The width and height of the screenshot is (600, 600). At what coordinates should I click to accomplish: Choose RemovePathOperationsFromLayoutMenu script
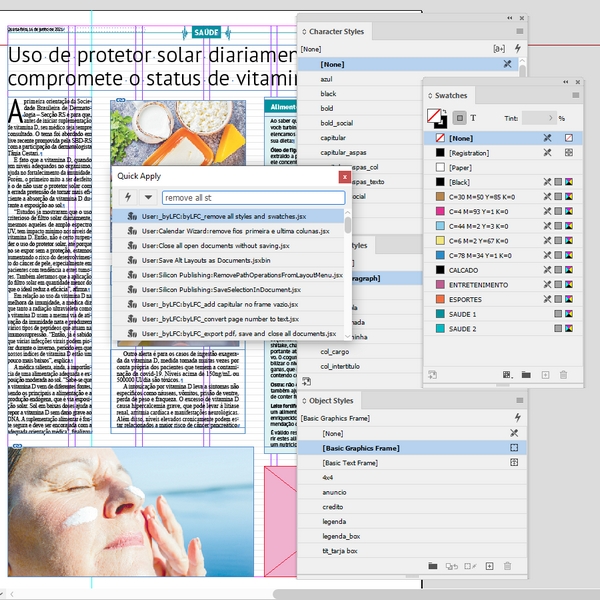(228, 275)
